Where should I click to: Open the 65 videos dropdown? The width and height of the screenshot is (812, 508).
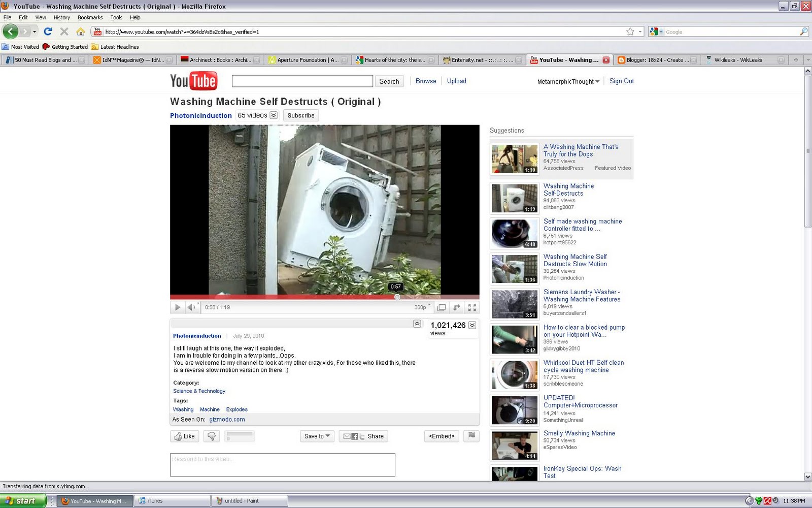(274, 115)
